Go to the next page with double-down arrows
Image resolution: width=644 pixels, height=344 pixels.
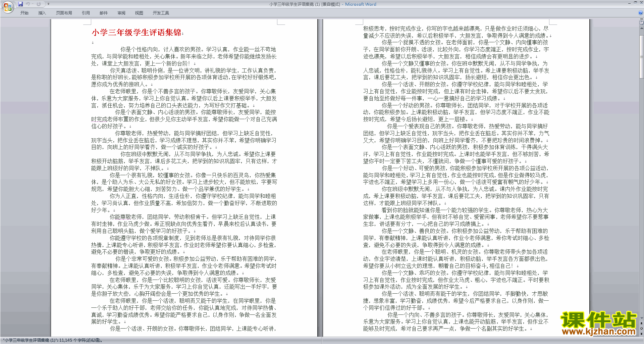click(x=642, y=333)
